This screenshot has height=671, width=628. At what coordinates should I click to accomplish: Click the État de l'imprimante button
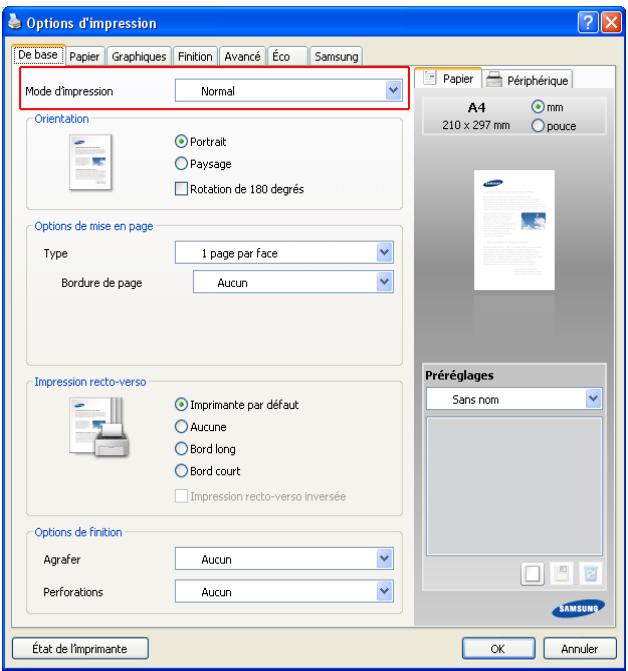80,648
